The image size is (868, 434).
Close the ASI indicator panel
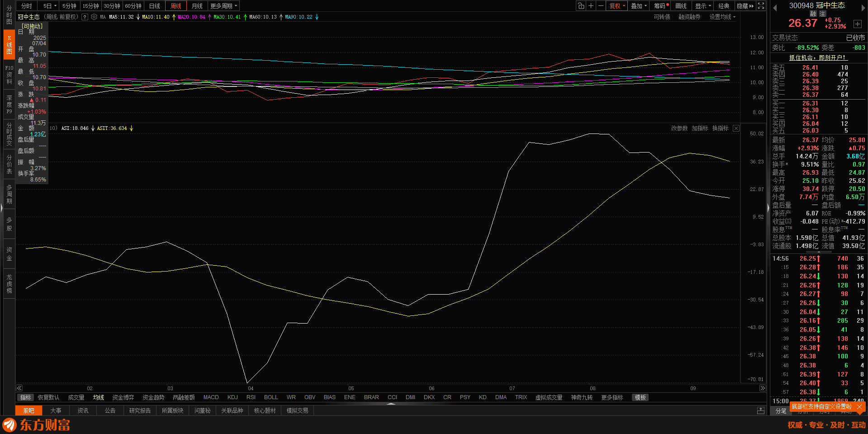point(736,129)
